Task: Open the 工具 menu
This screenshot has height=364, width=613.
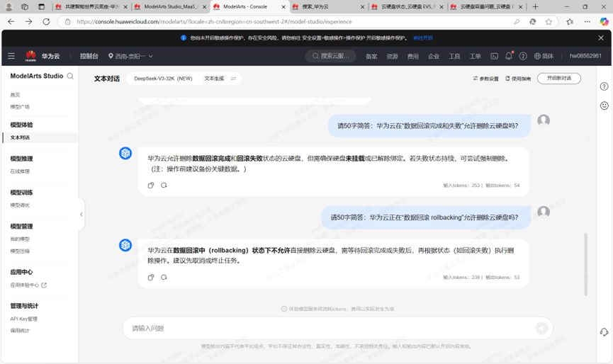Action: [454, 56]
